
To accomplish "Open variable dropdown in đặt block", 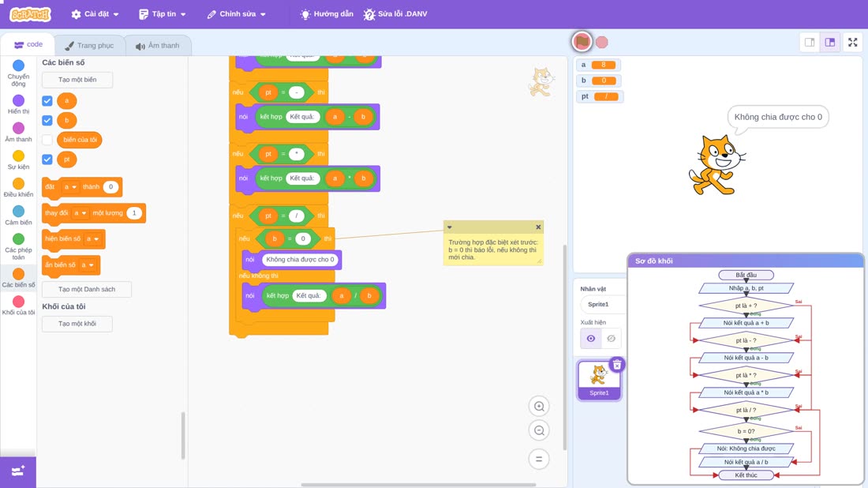I will pos(69,187).
